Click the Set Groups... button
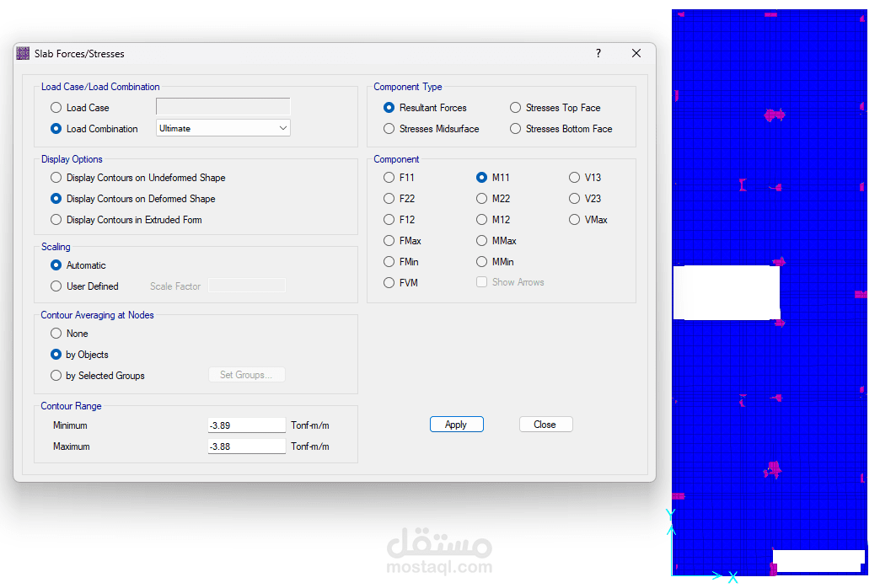 point(246,375)
